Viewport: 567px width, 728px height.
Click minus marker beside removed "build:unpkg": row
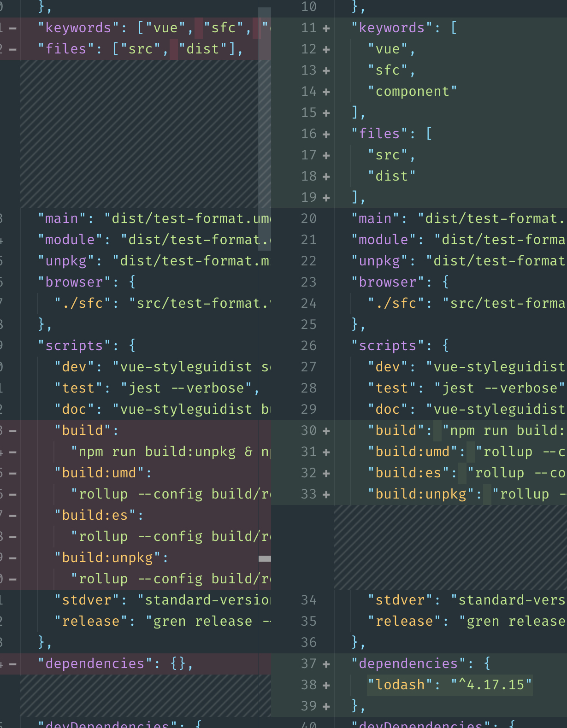(x=13, y=558)
